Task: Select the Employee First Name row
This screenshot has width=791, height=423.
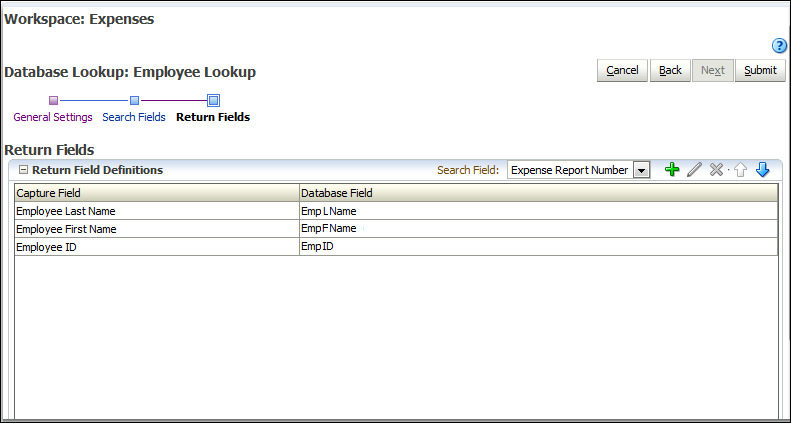Action: (x=396, y=229)
